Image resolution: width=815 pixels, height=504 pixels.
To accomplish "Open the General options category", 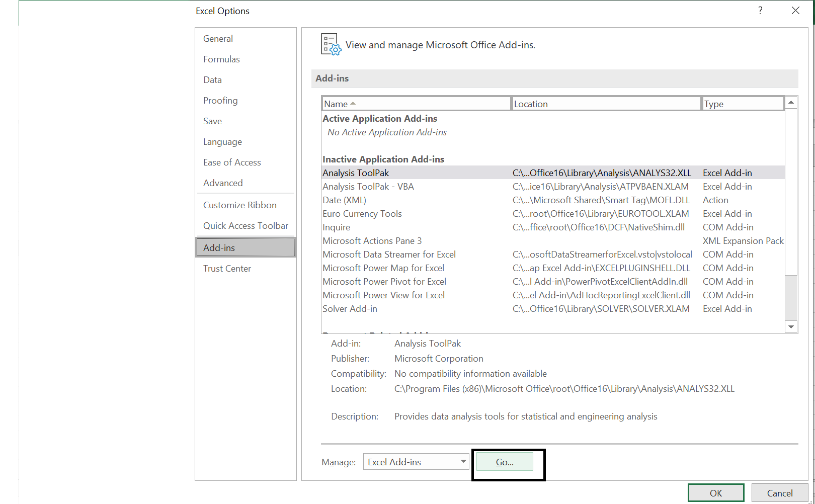I will (246, 39).
